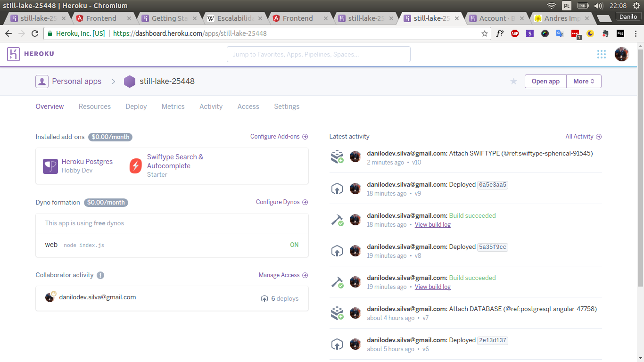Viewport: 644px width, 362px height.
Task: Open the Chromium menu three-dots icon
Action: [x=636, y=33]
